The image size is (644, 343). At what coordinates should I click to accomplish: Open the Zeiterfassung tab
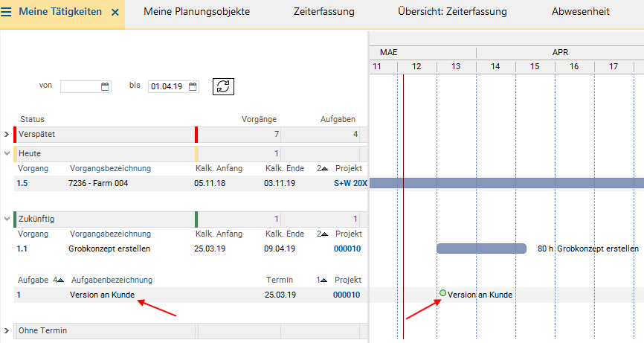coord(323,12)
